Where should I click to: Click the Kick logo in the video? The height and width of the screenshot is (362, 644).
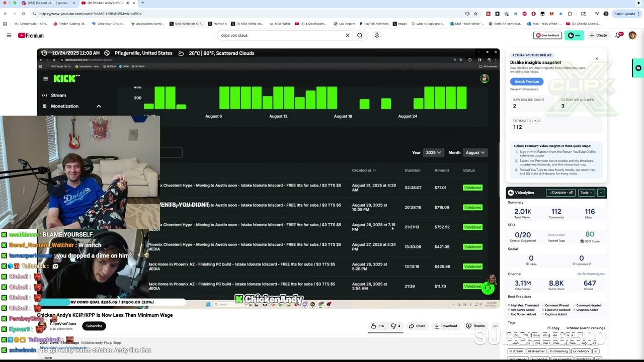(66, 78)
